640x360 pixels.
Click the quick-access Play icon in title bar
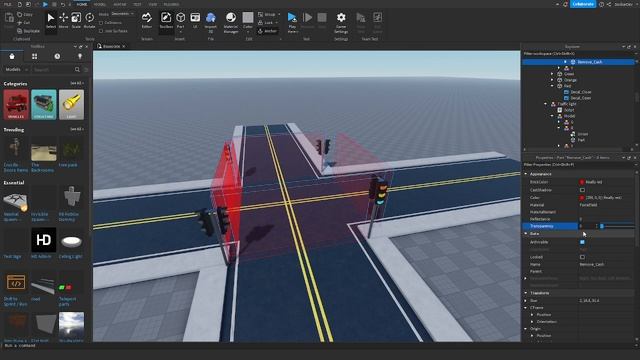coord(45,4)
